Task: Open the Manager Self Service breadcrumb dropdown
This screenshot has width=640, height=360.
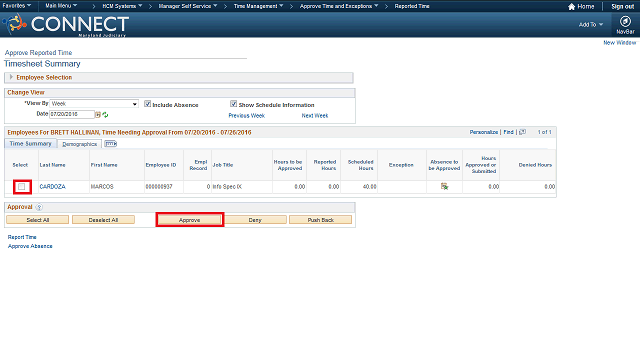Action: [188, 6]
